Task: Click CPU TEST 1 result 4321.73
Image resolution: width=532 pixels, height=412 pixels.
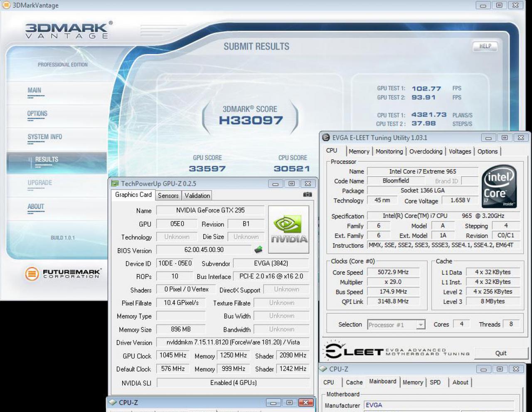Action: [x=429, y=115]
